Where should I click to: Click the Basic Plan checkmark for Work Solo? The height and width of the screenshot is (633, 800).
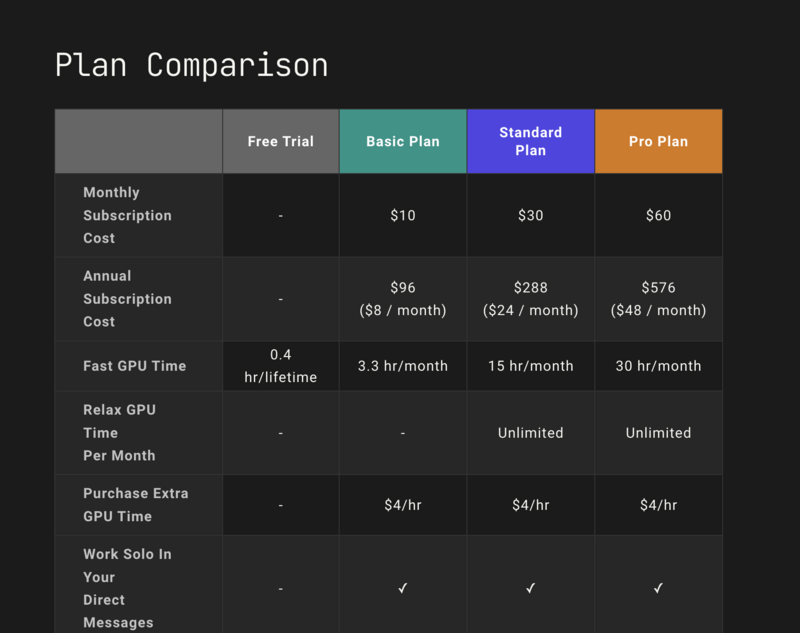pyautogui.click(x=403, y=589)
